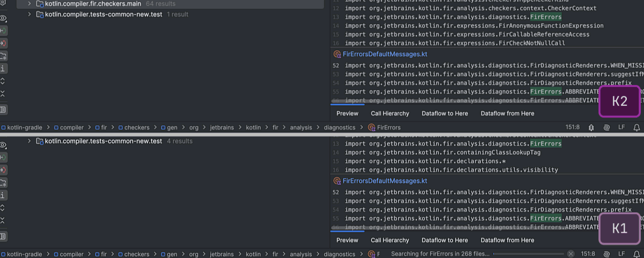Click the eye view options icon in top panel
The width and height of the screenshot is (644, 258).
coord(3,18)
